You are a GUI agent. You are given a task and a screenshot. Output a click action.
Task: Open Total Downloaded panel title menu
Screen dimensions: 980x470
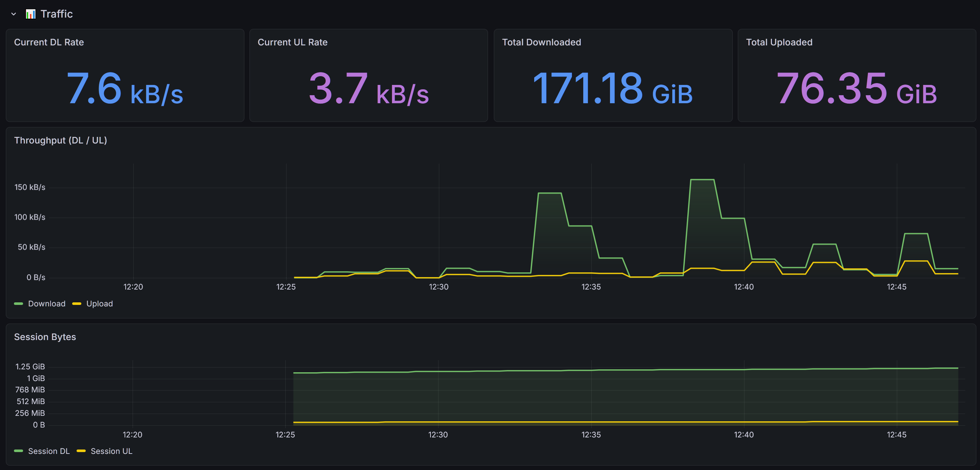coord(541,42)
